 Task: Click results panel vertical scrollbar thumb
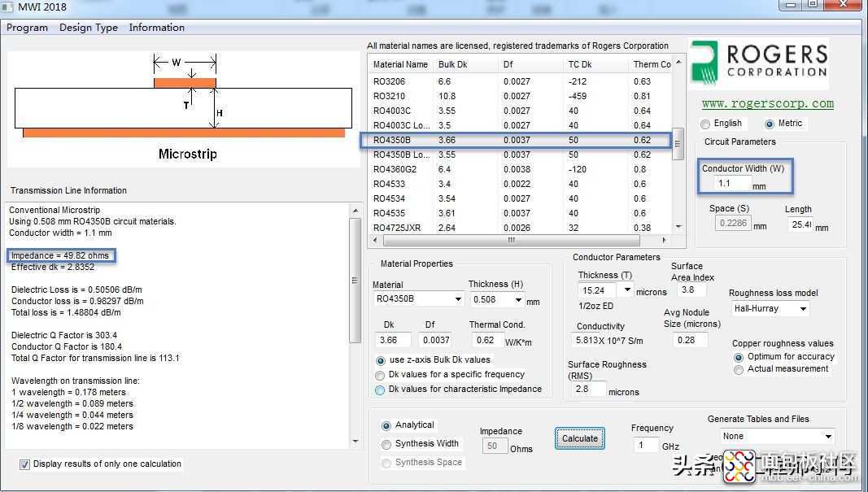click(x=355, y=281)
